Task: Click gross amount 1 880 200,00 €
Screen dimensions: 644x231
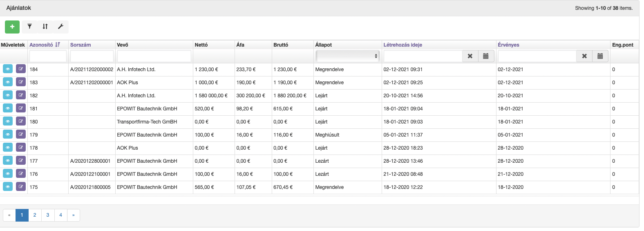Action: (290, 96)
